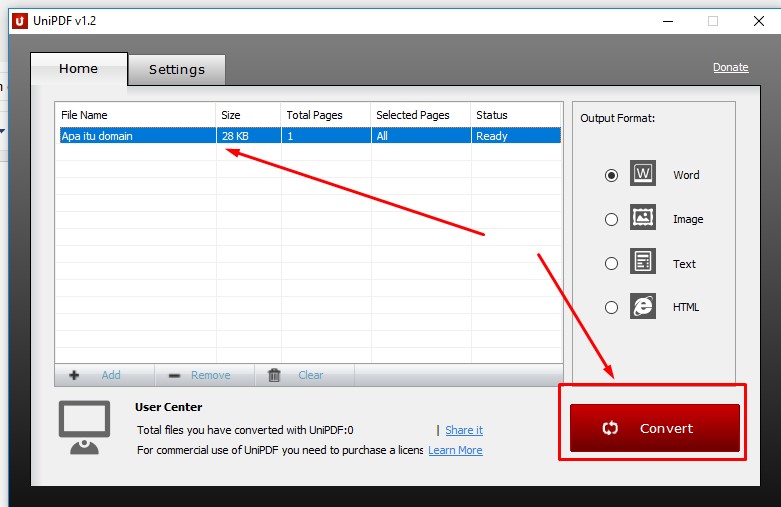Select the Text output radio button

point(611,263)
